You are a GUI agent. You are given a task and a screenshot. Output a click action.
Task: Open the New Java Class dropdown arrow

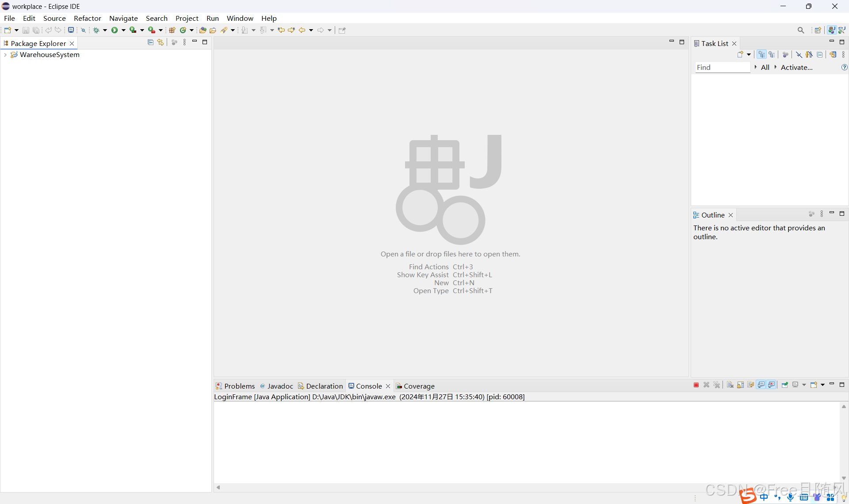click(x=191, y=30)
